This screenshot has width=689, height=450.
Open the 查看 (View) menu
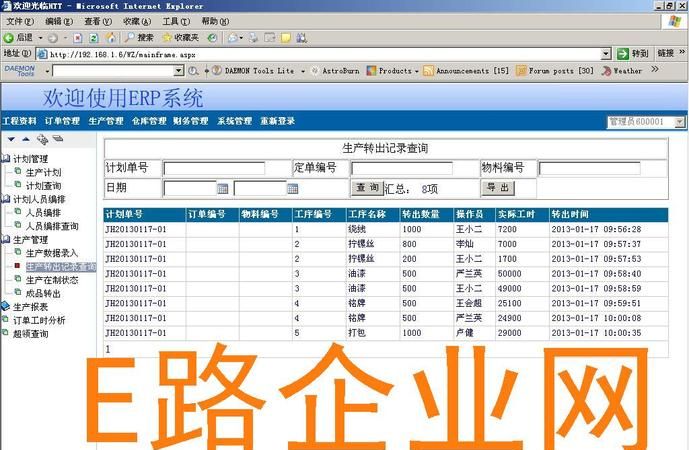click(98, 21)
